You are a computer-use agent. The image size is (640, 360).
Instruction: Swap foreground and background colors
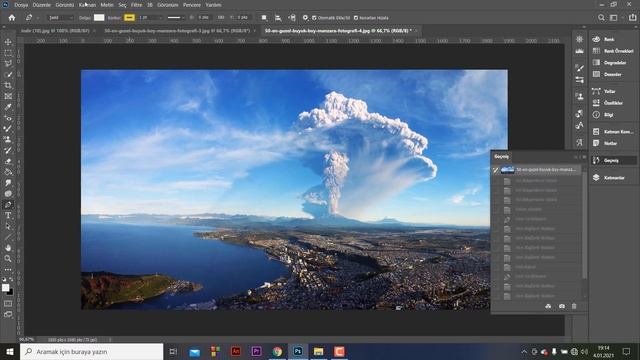tap(11, 280)
